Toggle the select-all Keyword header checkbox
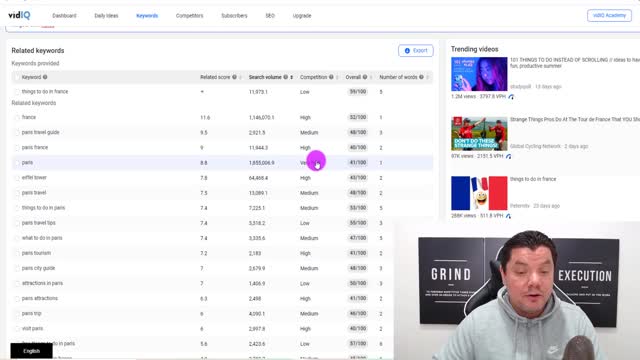 (17, 77)
